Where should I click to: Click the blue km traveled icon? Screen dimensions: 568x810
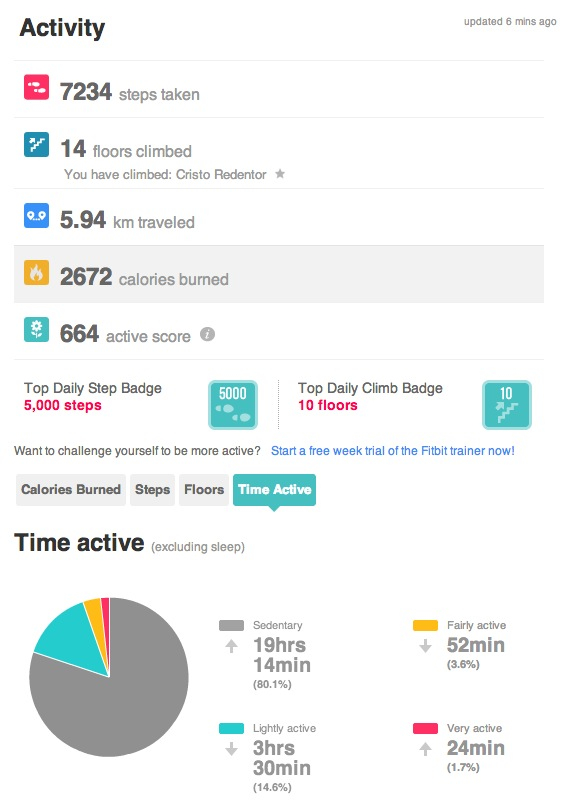click(36, 215)
